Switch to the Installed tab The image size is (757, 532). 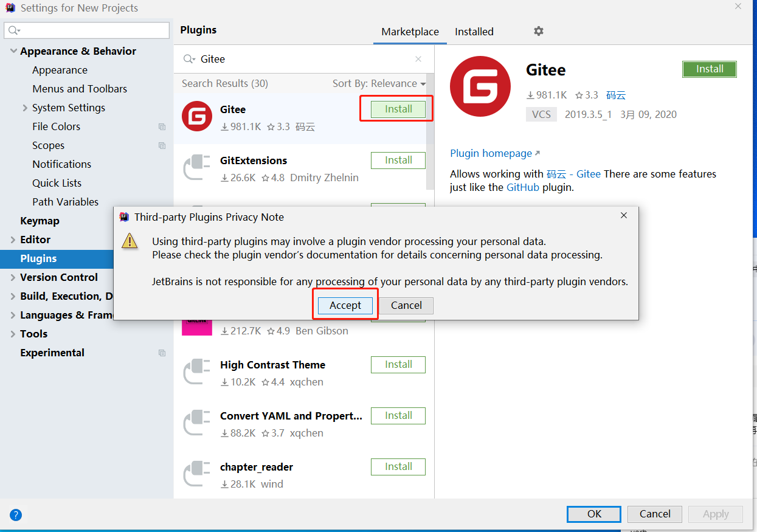[x=474, y=32]
